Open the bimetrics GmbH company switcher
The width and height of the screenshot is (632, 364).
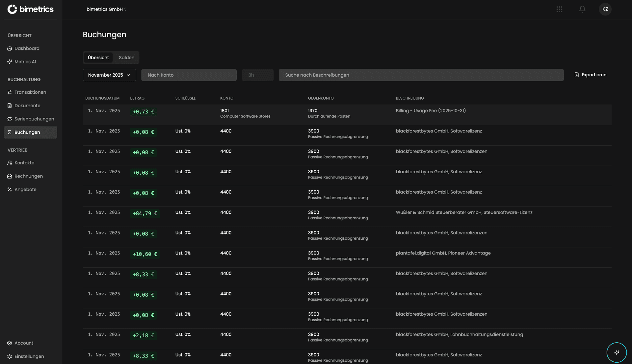tap(106, 9)
